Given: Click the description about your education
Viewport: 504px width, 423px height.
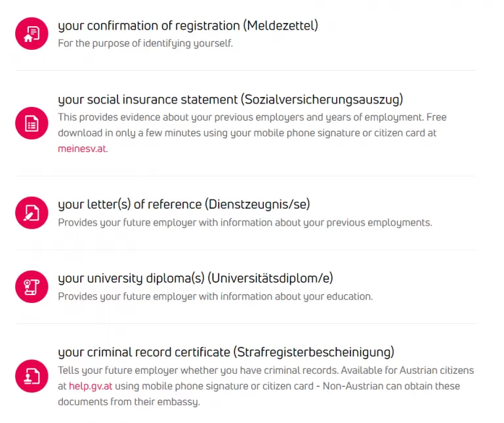Looking at the screenshot, I should tap(215, 296).
